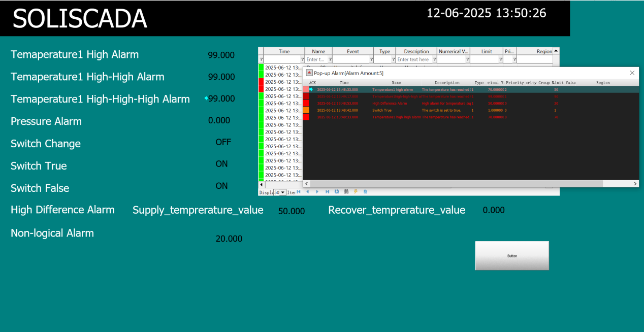The image size is (644, 332).
Task: Go to previous page of alarm table
Action: tap(307, 192)
